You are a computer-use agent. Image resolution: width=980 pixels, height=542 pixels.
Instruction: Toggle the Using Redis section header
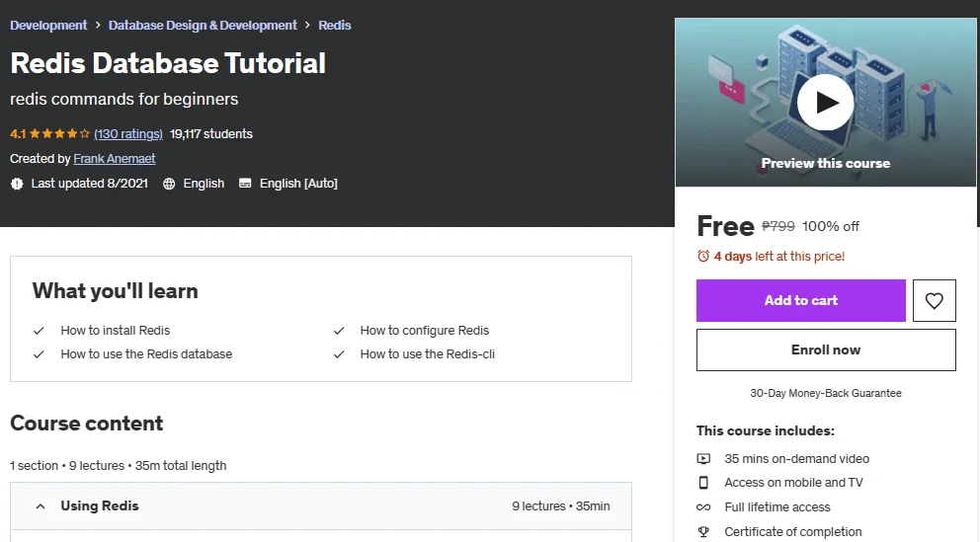[321, 506]
